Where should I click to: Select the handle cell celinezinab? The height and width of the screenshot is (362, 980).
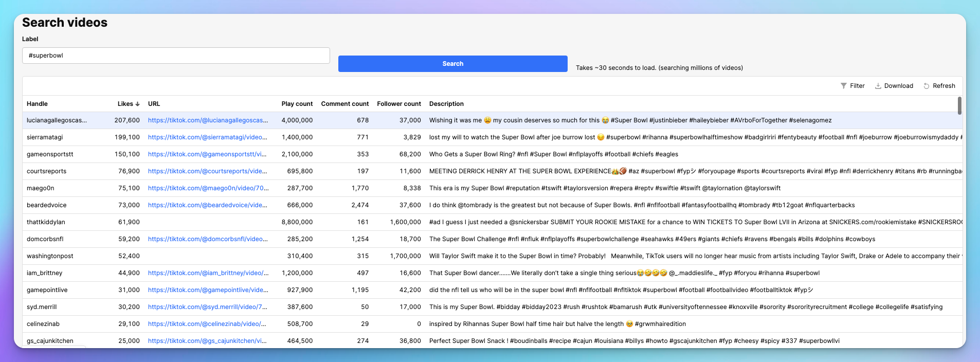tap(43, 324)
